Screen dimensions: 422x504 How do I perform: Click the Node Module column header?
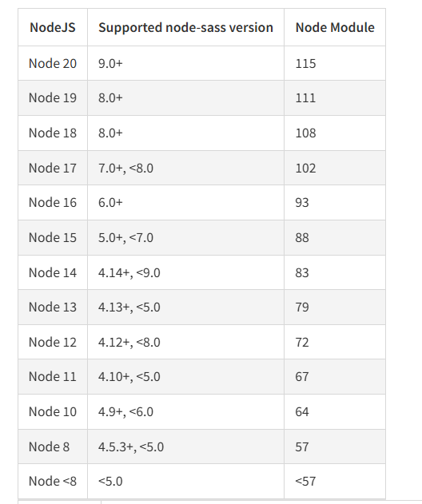point(335,27)
